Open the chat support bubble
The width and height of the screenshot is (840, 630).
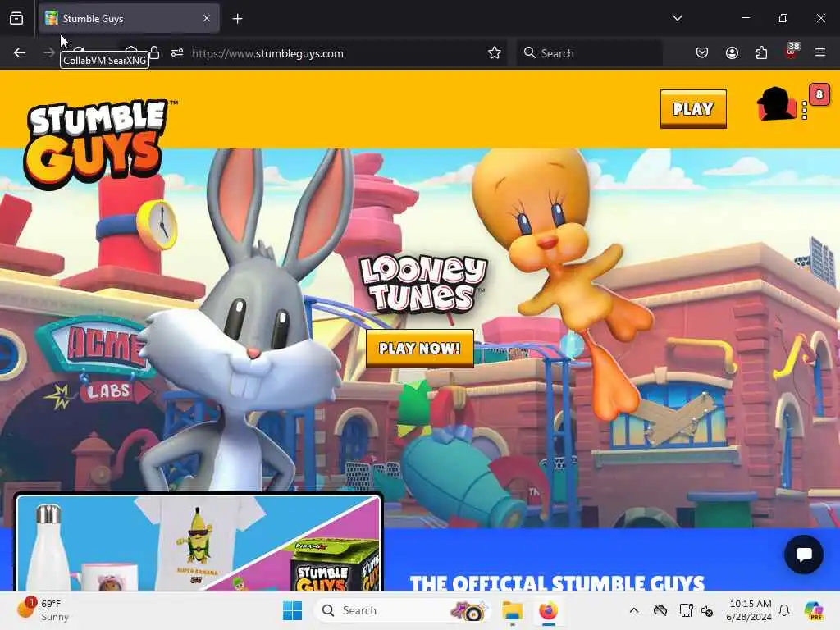point(804,555)
